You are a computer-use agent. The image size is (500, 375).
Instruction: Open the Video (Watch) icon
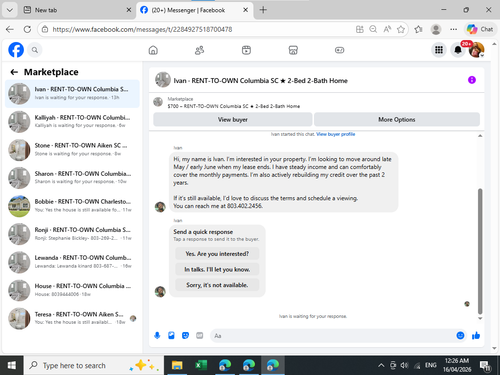[x=246, y=50]
